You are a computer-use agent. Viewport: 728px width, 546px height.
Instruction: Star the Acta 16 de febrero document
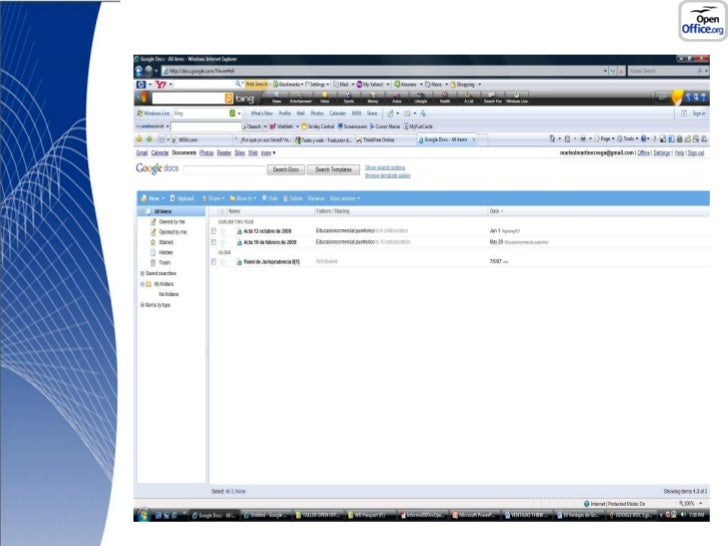(222, 242)
